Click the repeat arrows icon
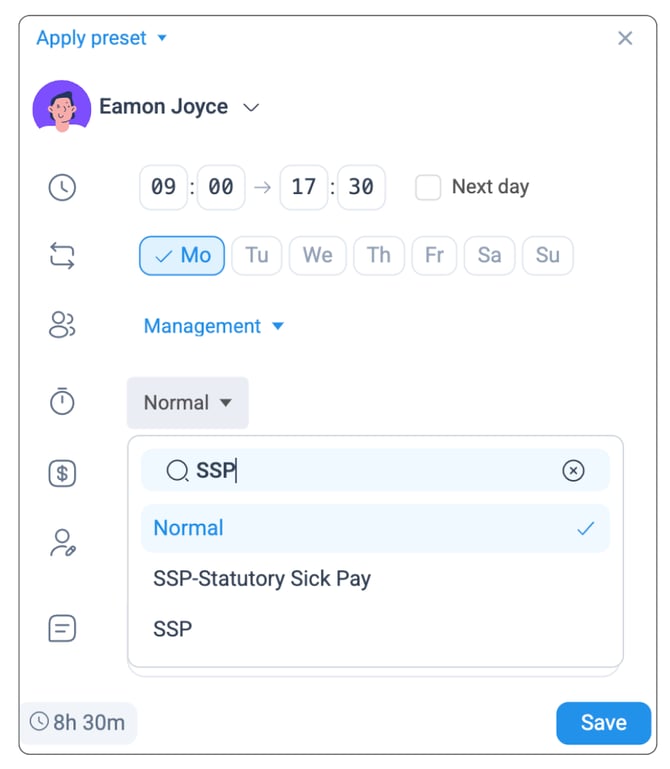670x769 pixels. pyautogui.click(x=62, y=255)
